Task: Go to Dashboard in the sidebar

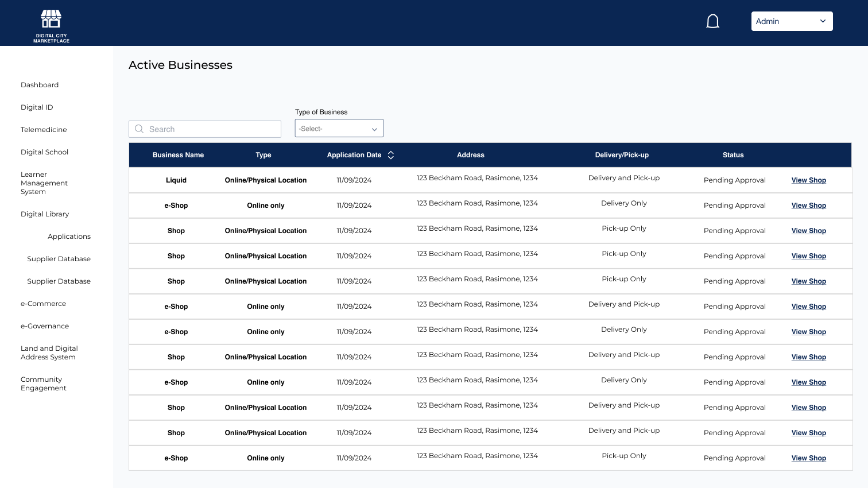Action: coord(40,85)
